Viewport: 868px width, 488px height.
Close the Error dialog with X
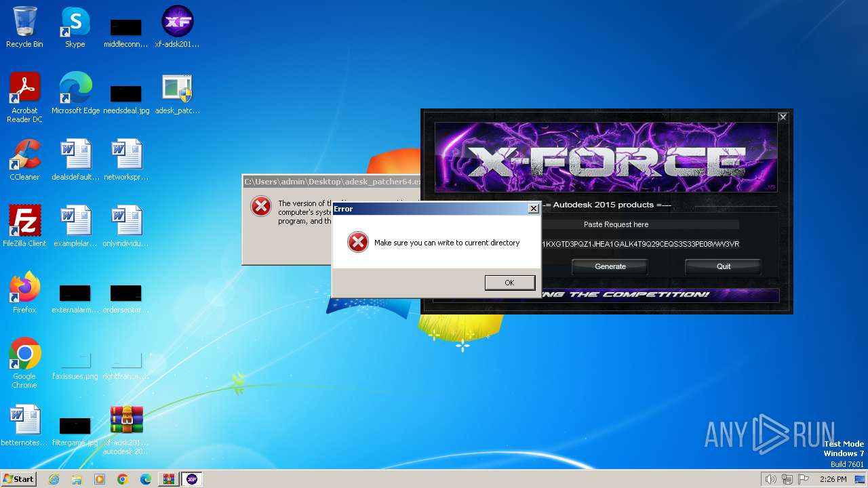[533, 209]
